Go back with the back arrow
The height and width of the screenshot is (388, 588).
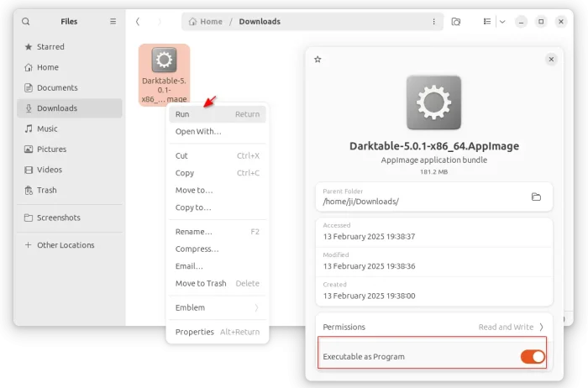tap(138, 22)
